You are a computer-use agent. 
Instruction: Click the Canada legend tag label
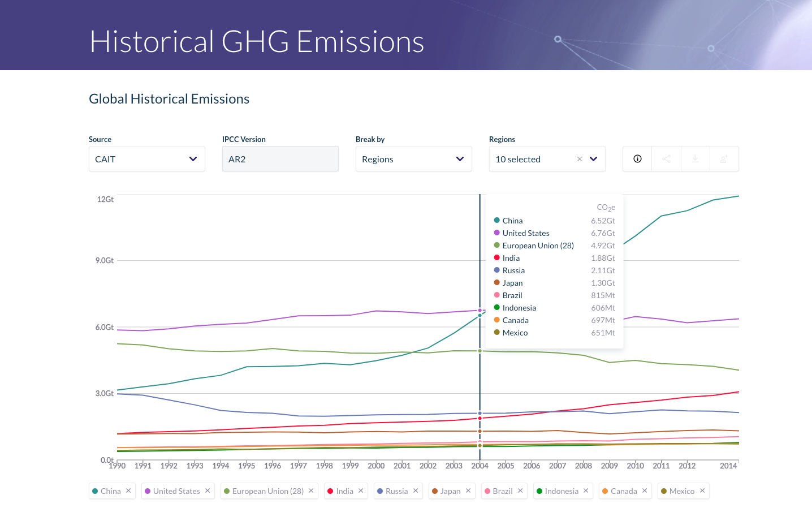(624, 491)
